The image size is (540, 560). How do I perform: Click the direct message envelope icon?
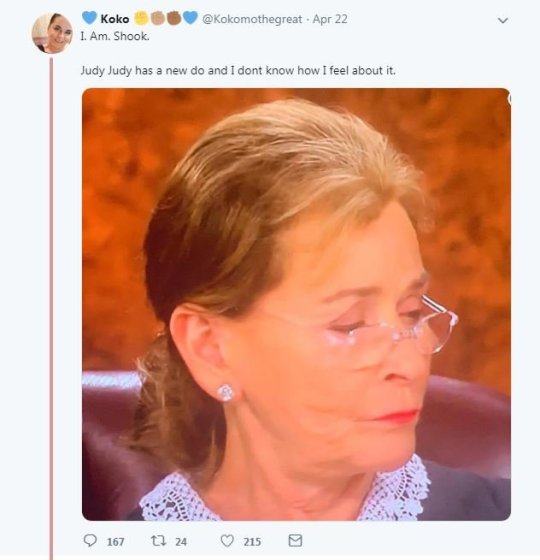[295, 541]
